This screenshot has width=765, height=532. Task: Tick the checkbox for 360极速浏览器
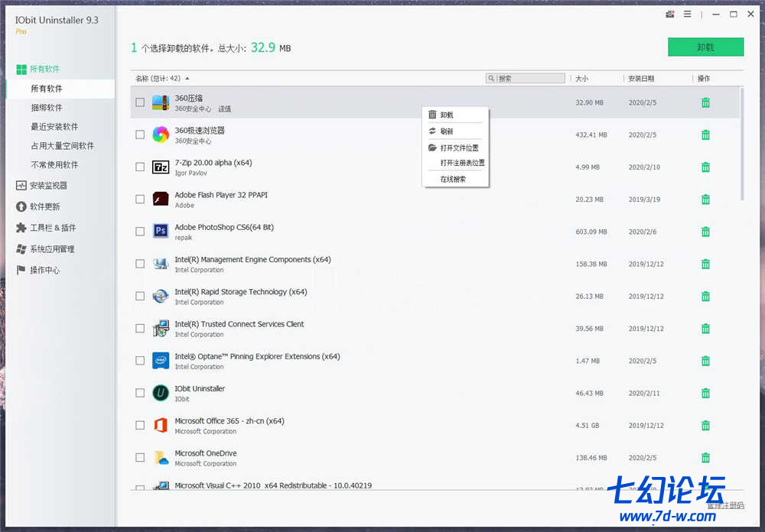(x=140, y=135)
